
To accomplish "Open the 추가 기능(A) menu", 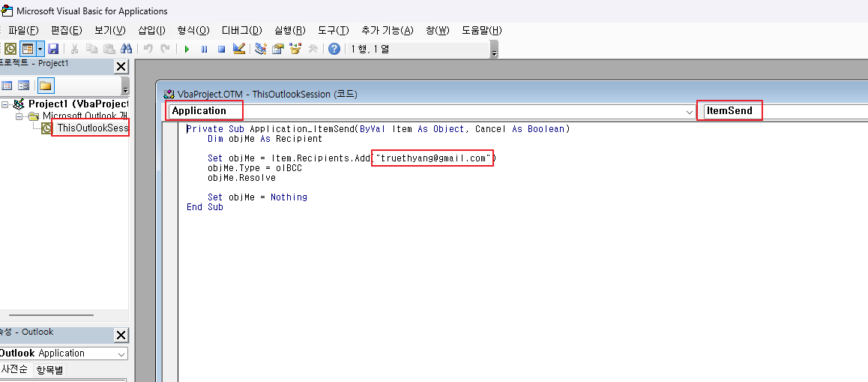I will [x=387, y=30].
